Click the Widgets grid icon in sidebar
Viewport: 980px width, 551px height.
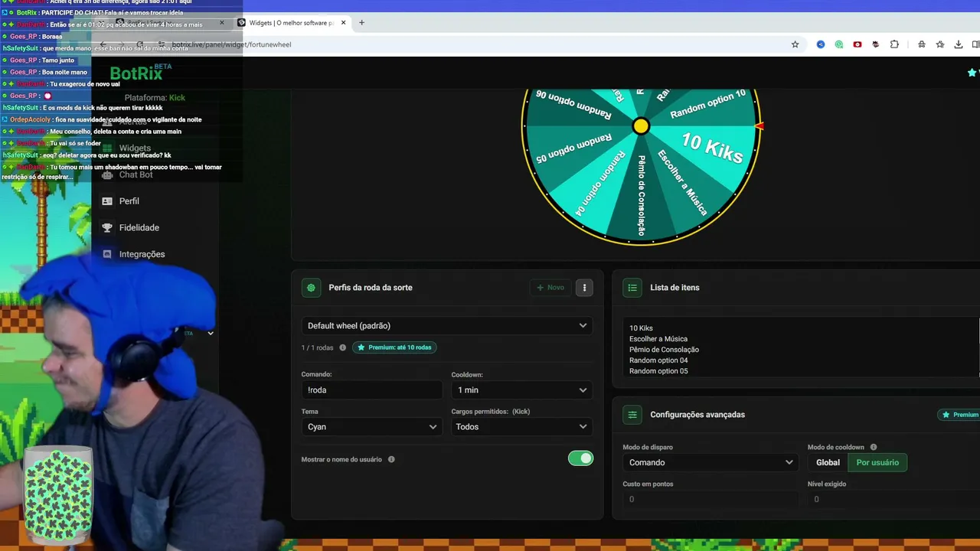(x=107, y=148)
